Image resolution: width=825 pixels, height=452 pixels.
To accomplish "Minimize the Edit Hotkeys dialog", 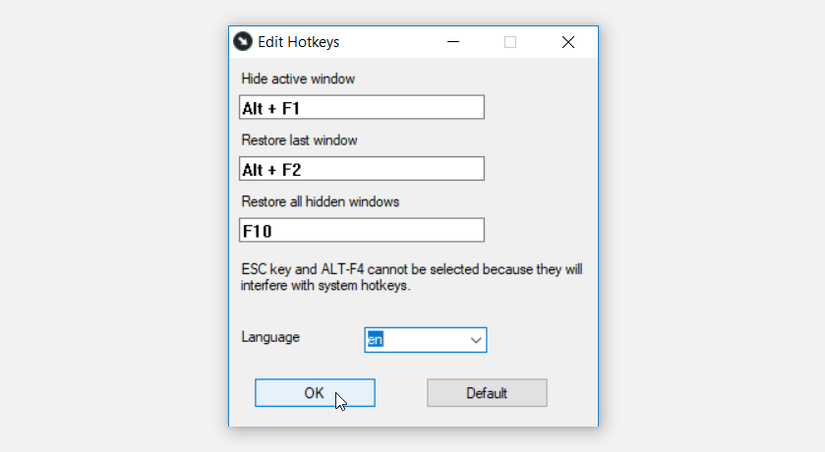I will point(454,42).
